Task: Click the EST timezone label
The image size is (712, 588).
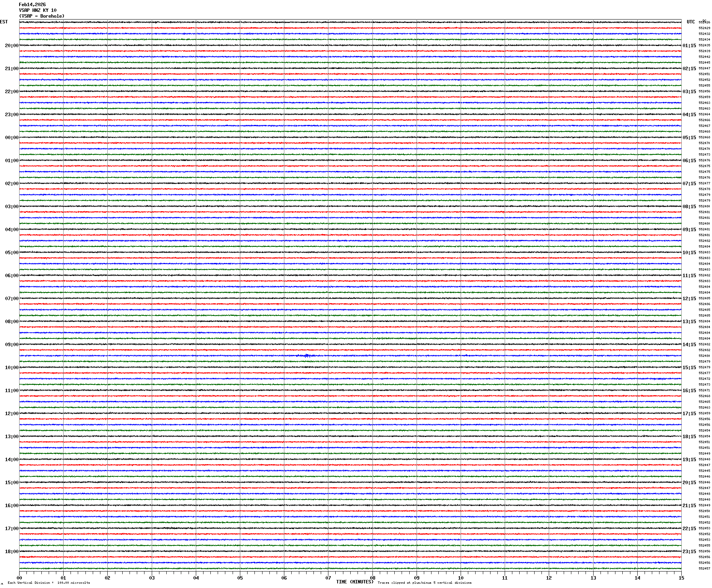Action: point(4,22)
